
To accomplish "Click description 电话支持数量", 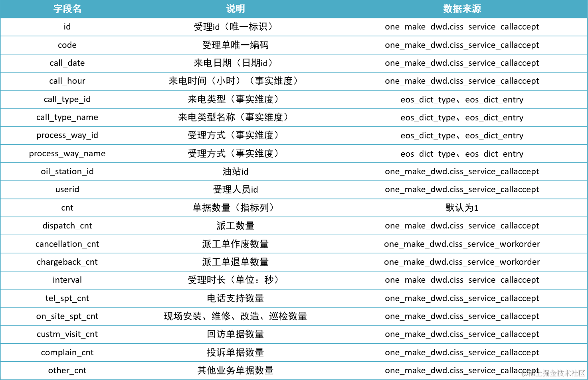I will pyautogui.click(x=235, y=298).
